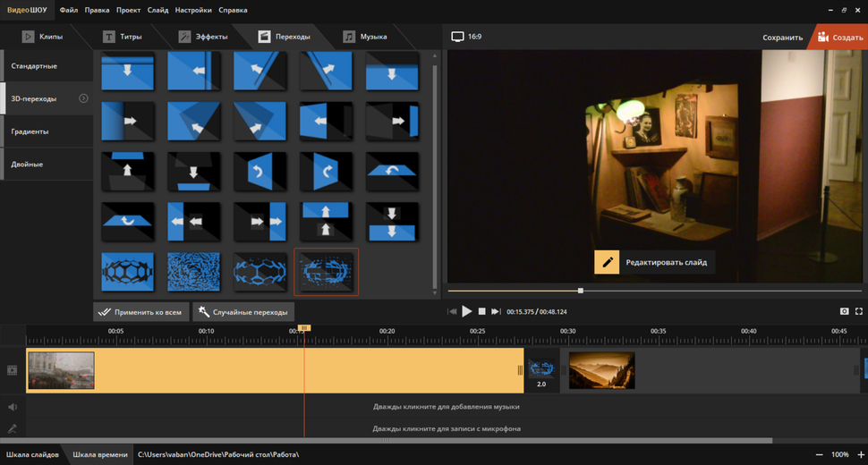Select the double down-arrows transition thumbnail

tap(392, 221)
